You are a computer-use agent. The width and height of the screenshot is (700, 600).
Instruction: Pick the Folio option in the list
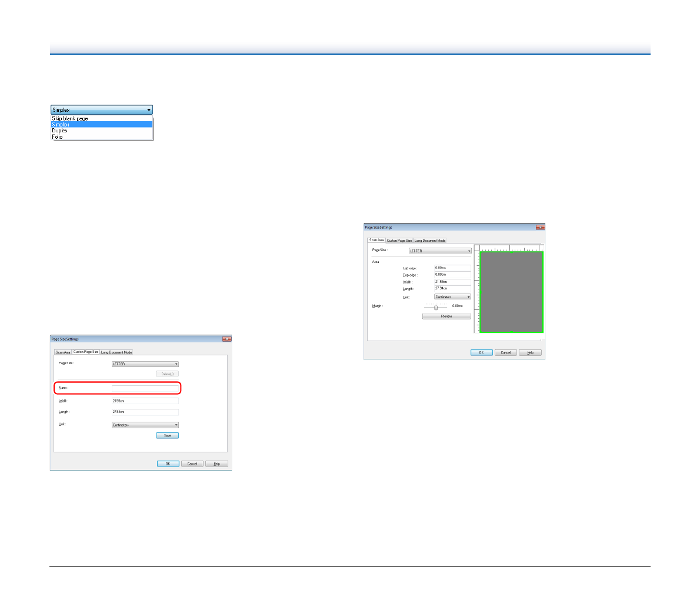(58, 136)
